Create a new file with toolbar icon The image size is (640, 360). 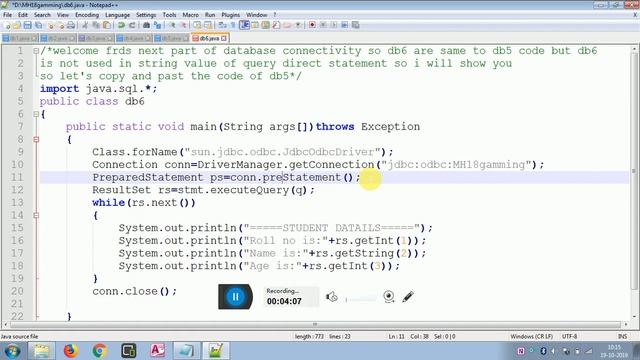click(x=7, y=25)
